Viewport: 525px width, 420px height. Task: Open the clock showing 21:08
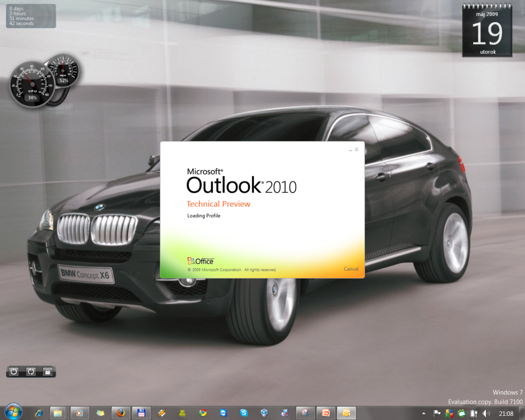point(506,414)
